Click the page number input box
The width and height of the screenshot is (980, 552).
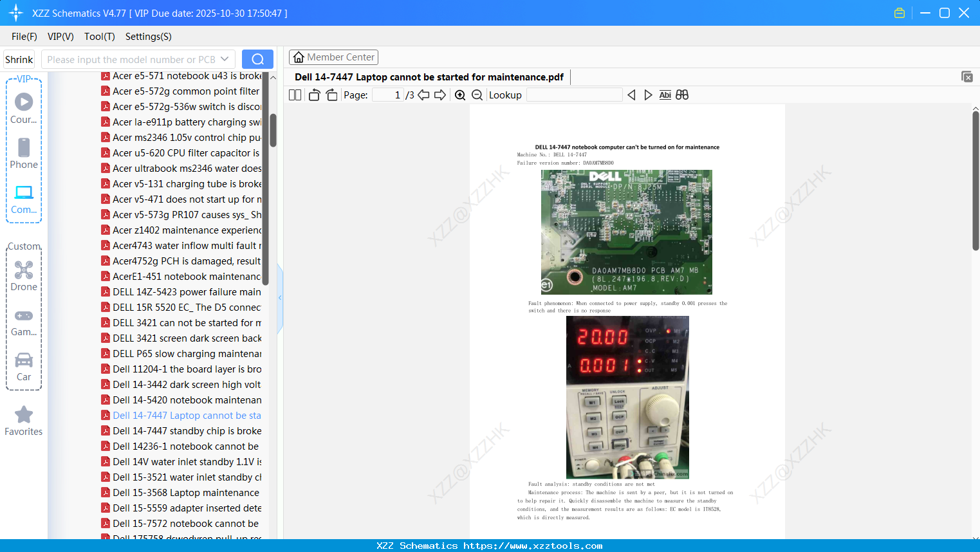[x=387, y=95]
